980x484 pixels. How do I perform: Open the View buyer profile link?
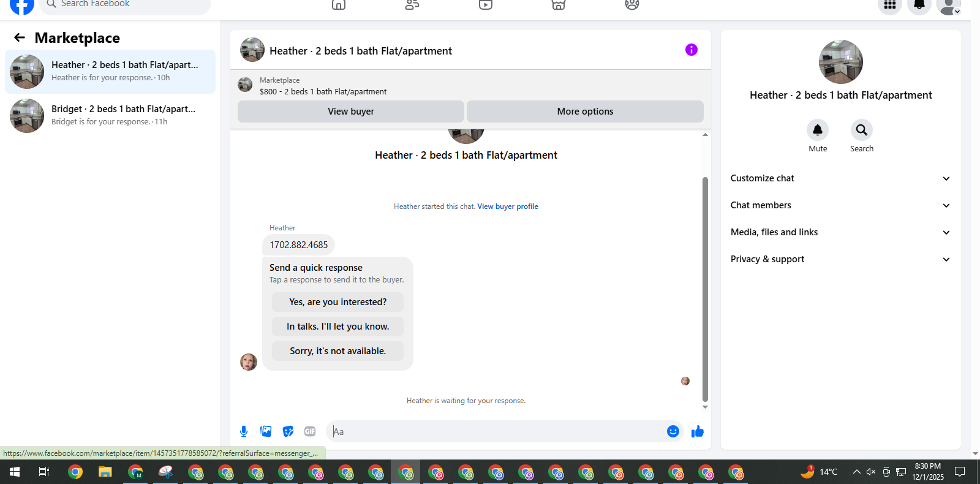508,206
